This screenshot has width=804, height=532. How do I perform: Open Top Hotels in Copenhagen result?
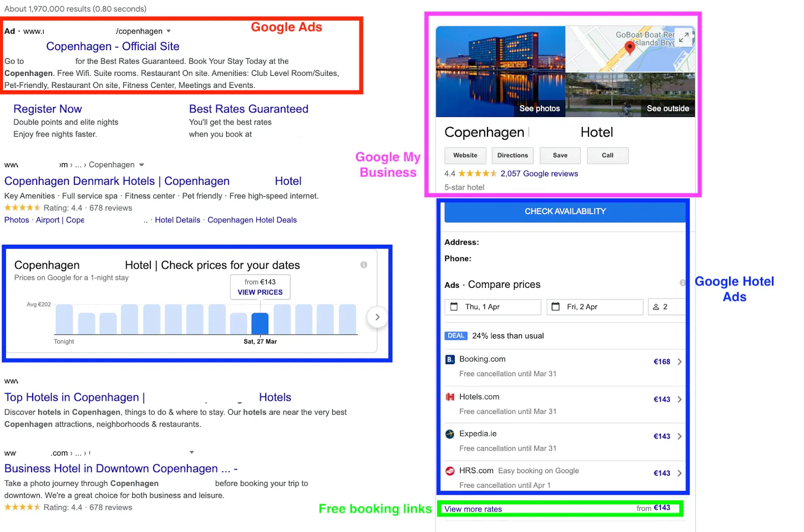click(x=148, y=397)
